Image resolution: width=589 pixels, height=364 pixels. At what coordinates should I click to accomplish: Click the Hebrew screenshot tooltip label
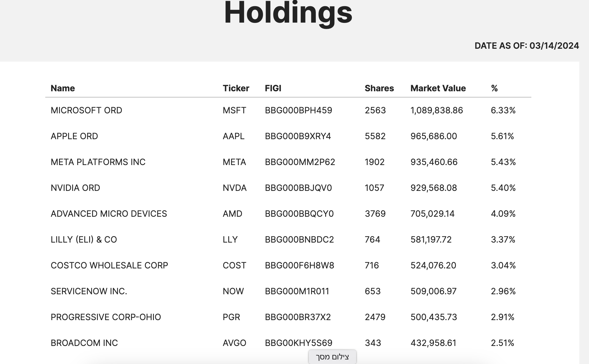coord(332,357)
